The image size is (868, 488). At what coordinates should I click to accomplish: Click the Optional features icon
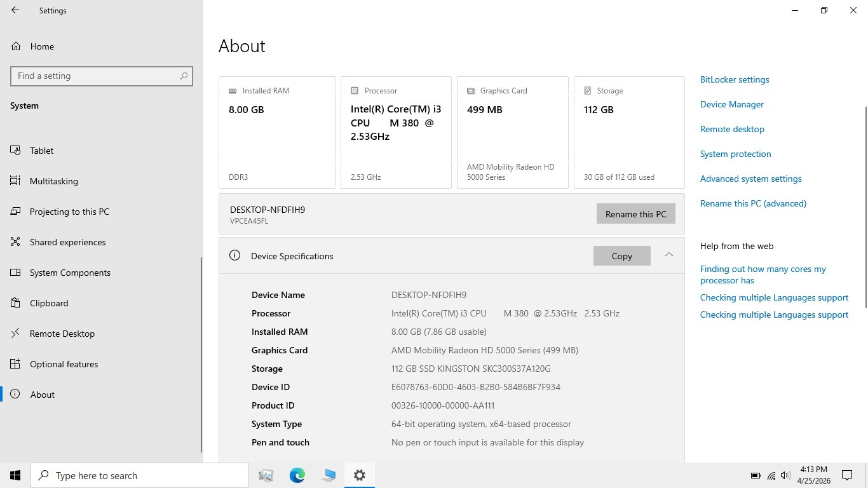tap(15, 364)
